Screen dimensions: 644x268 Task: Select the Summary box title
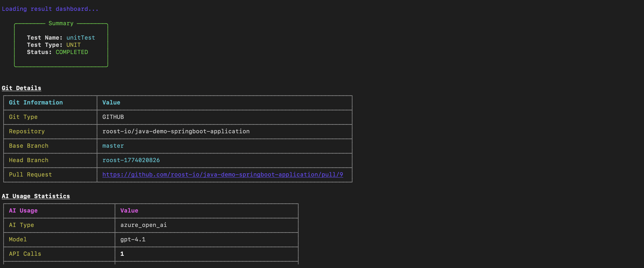[x=61, y=23]
